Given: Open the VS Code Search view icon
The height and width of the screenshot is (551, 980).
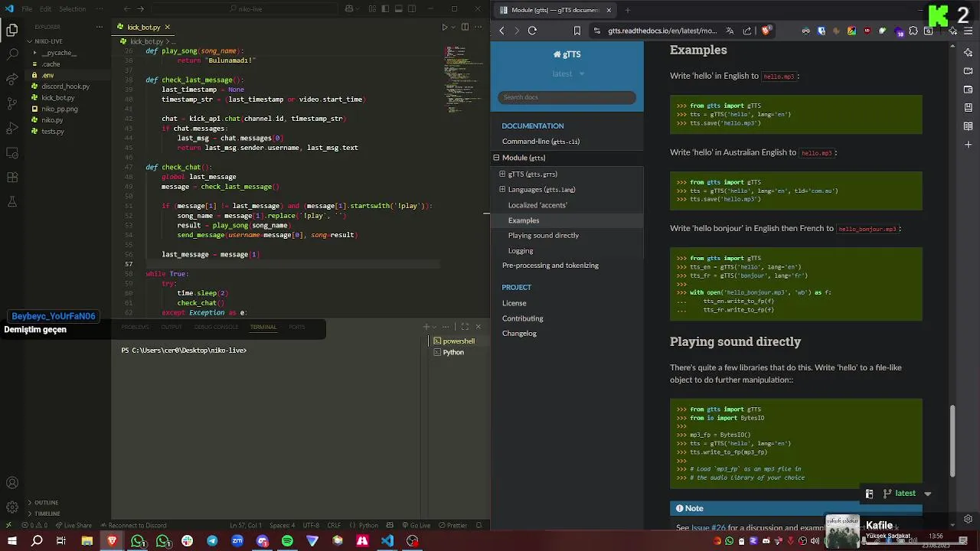Looking at the screenshot, I should [x=12, y=54].
